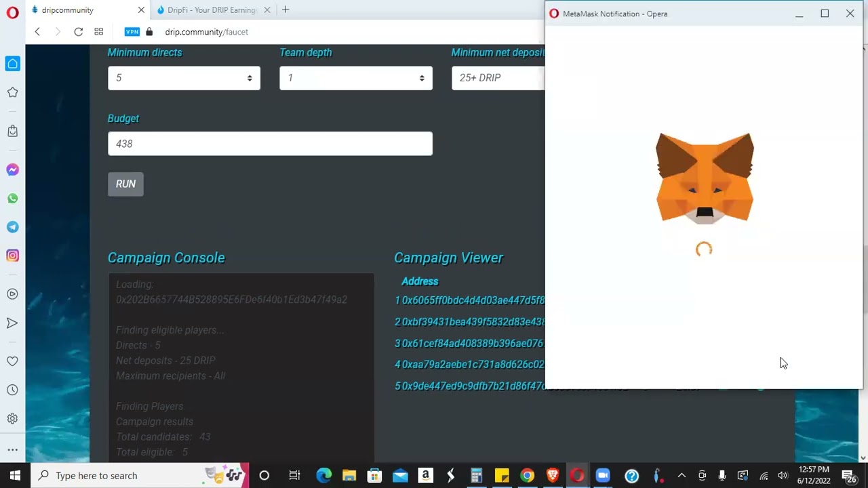Open the volume control in system tray
Image resolution: width=868 pixels, height=488 pixels.
783,475
